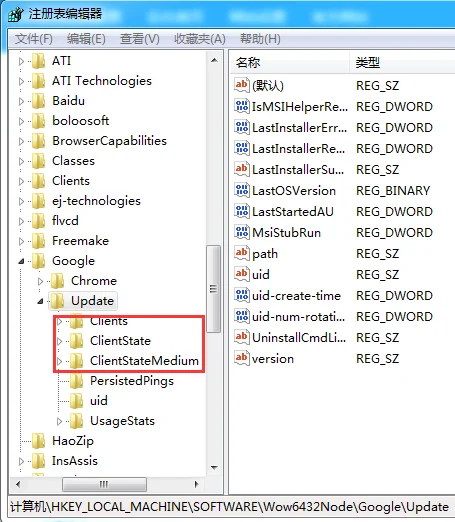Click the uid-create-time value icon
This screenshot has height=522, width=455.
tap(242, 295)
